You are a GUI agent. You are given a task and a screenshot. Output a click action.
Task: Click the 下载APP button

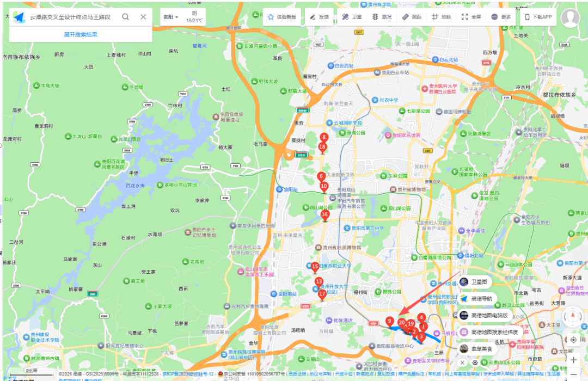538,17
